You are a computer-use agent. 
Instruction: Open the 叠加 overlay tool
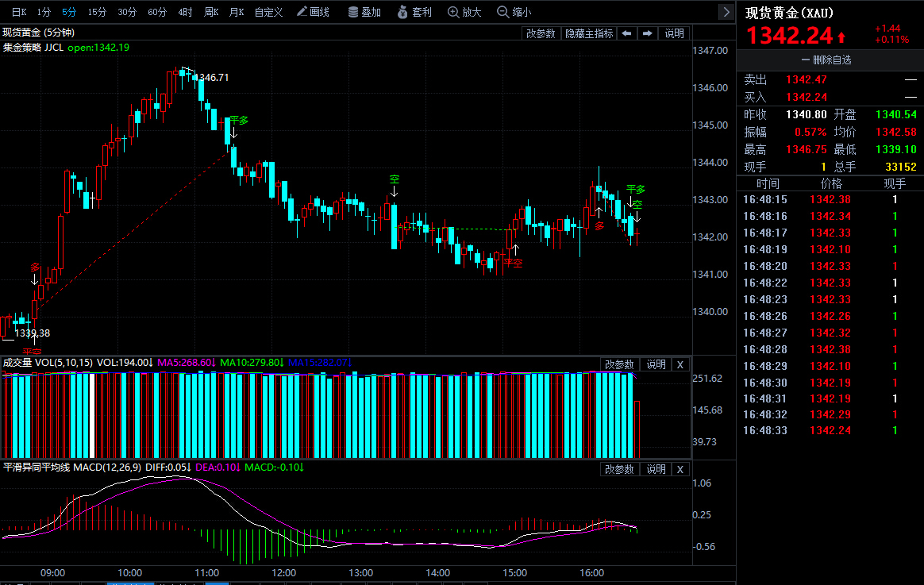tap(365, 12)
